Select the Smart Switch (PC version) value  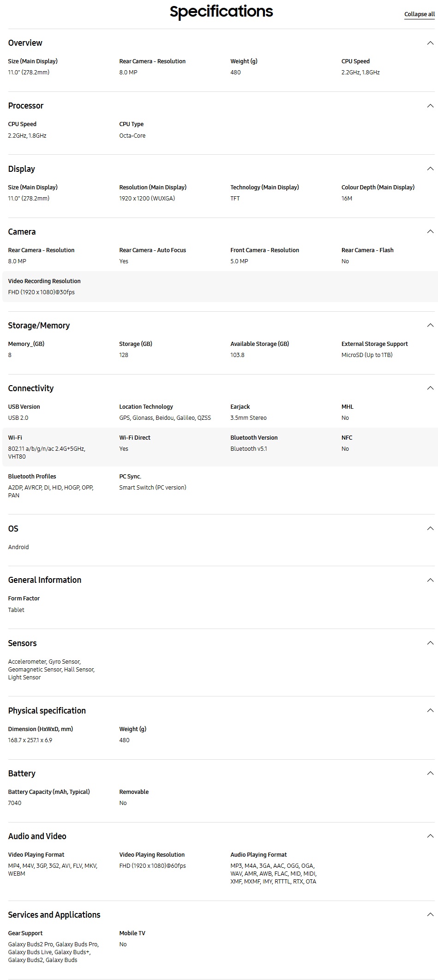click(x=153, y=488)
